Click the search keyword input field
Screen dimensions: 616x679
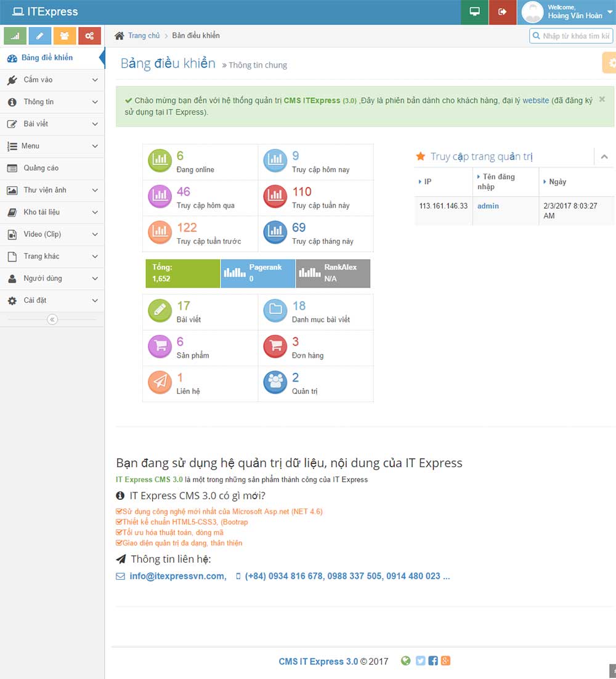(571, 36)
